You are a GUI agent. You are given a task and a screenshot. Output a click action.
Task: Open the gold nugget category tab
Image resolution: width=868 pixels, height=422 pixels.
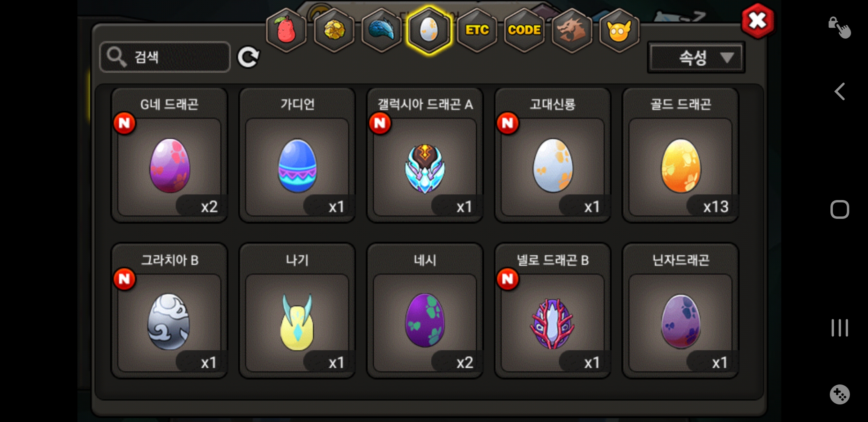(x=334, y=30)
